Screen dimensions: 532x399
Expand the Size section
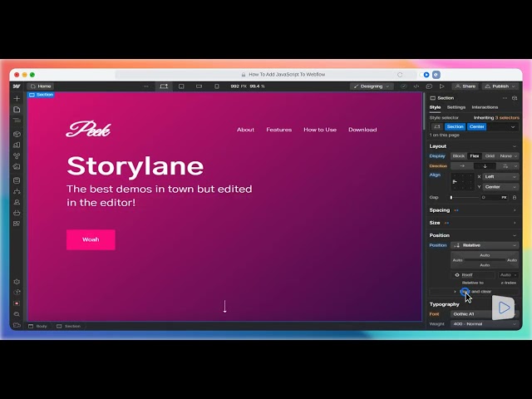(x=515, y=223)
